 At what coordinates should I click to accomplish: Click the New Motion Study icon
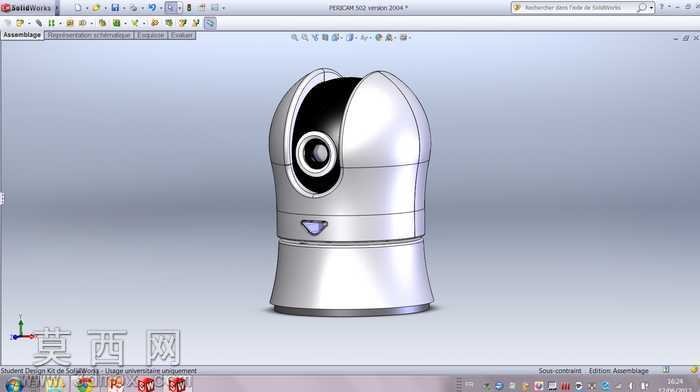(x=154, y=23)
